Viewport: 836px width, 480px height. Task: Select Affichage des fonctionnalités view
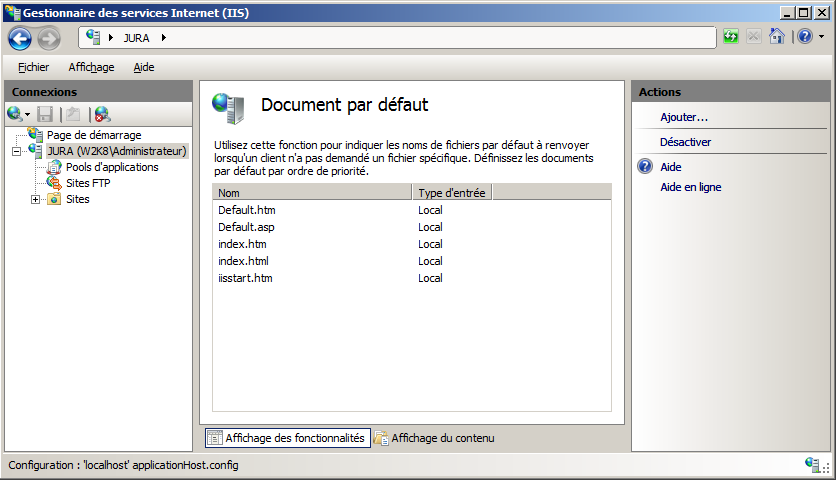(287, 438)
